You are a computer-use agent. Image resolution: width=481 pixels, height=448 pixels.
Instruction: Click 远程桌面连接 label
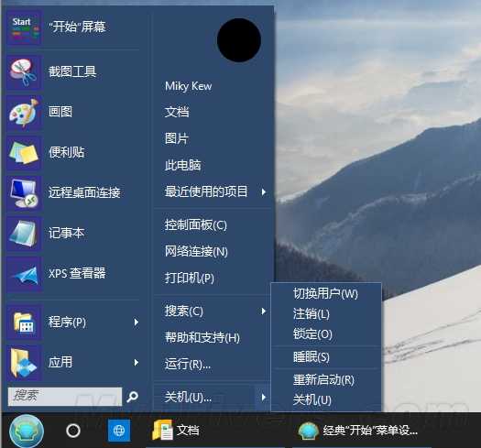[x=84, y=192]
